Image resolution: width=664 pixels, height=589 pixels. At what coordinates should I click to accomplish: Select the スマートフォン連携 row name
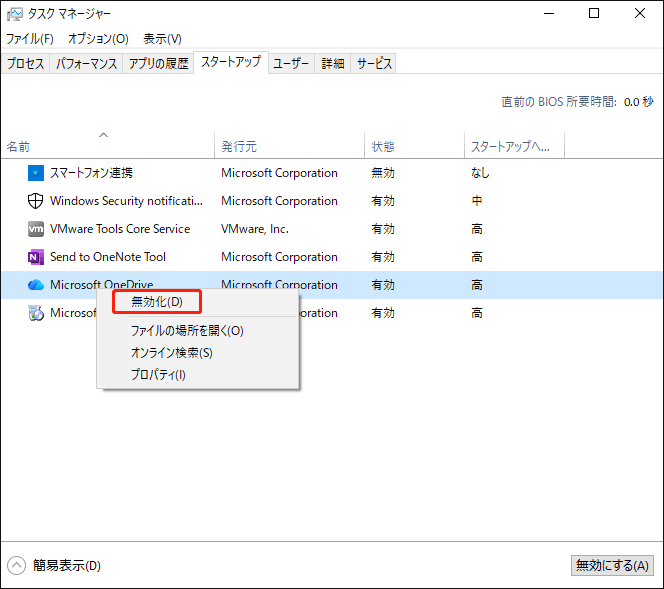(x=91, y=173)
